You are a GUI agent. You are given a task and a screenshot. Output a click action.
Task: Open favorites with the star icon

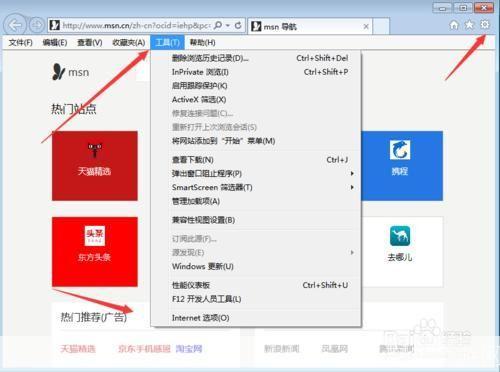click(x=469, y=25)
